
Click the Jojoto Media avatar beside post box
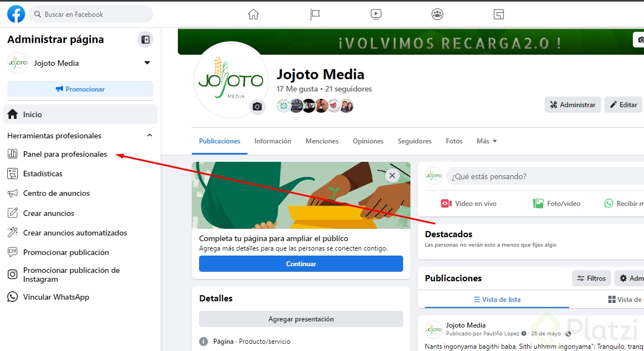point(434,176)
